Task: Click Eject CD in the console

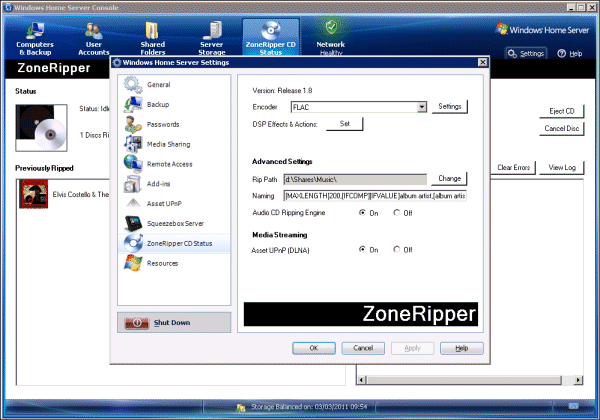Action: 561,111
